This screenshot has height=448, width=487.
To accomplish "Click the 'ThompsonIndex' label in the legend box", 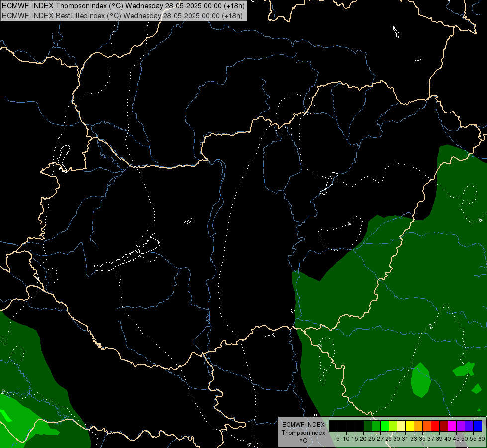I will (303, 433).
